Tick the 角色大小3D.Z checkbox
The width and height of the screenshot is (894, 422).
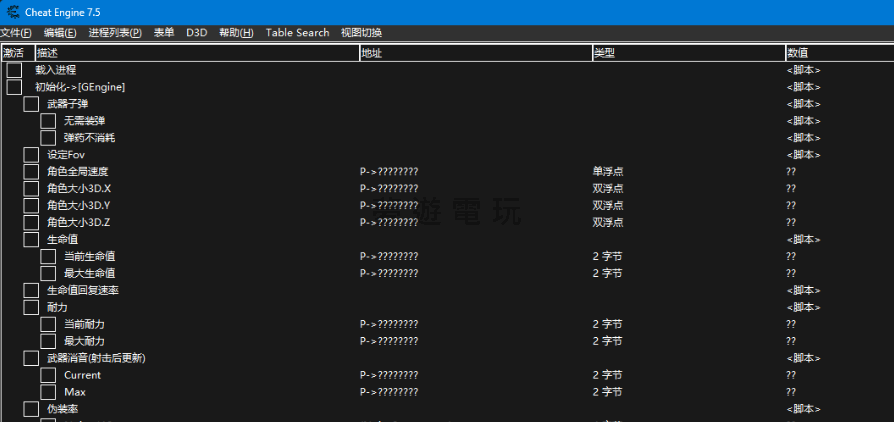tap(31, 223)
